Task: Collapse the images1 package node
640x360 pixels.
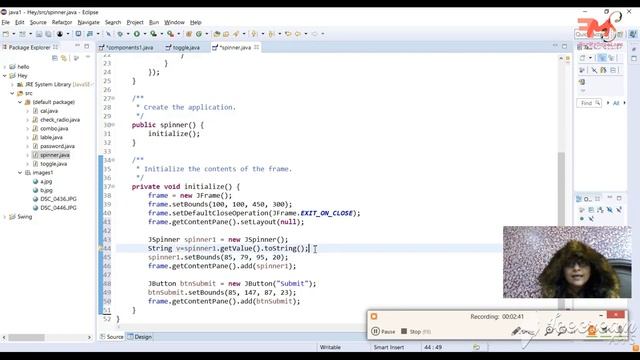Action: (20, 173)
